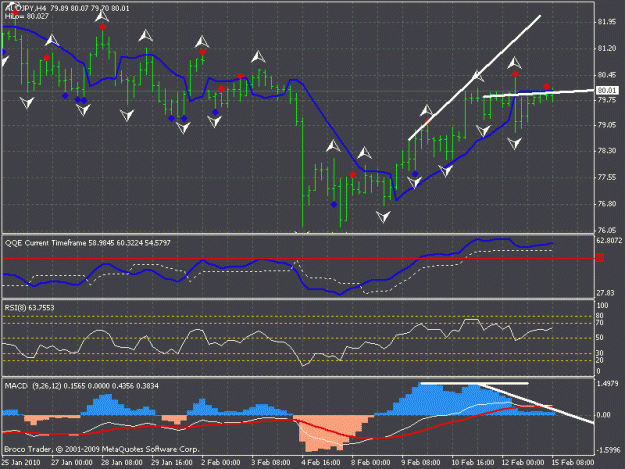This screenshot has height=469, width=625.
Task: Click the 76.80 price scale value
Action: pyautogui.click(x=607, y=204)
